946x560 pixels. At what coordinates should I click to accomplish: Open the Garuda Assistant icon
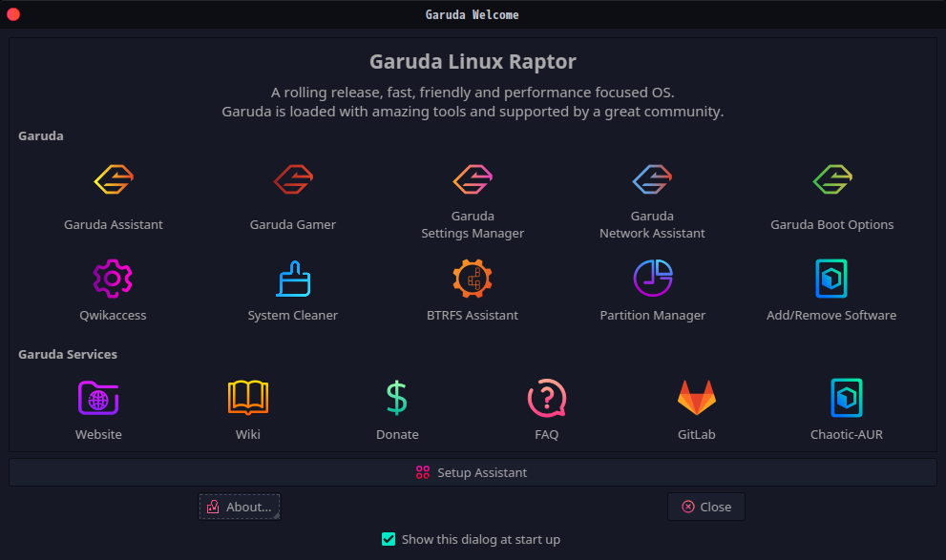(x=114, y=179)
